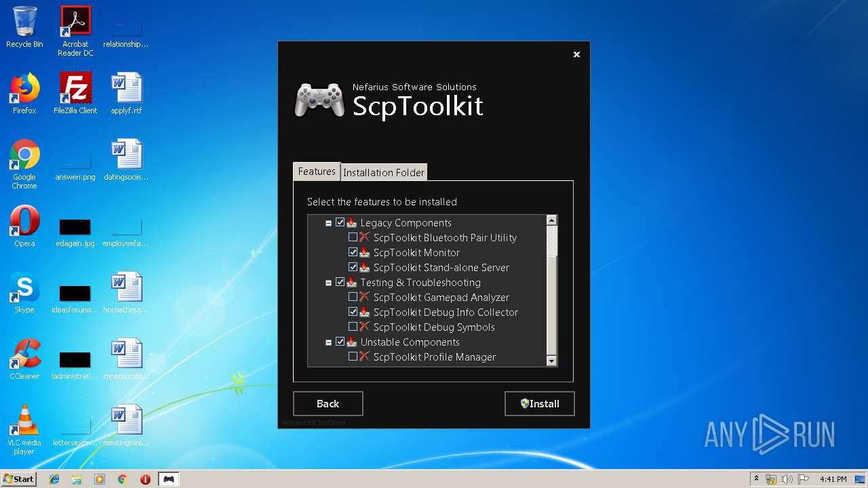Click the Gamepad Analyzer red X icon
The width and height of the screenshot is (868, 488).
coord(364,297)
